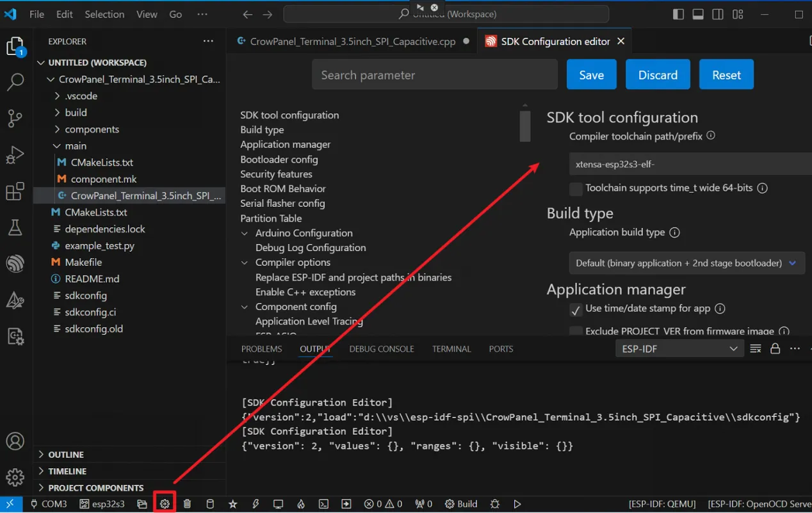Clear the output panel
The image size is (812, 513).
point(756,349)
